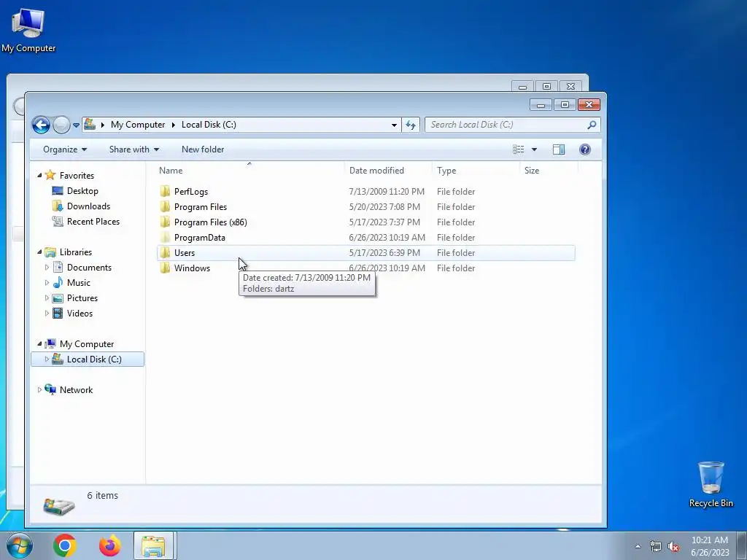Select Libraries in the navigation pane

click(76, 252)
